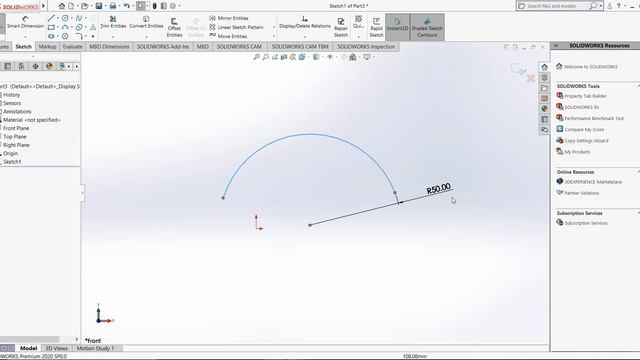The width and height of the screenshot is (640, 360).
Task: Toggle Rapid Sketch
Action: click(x=376, y=27)
